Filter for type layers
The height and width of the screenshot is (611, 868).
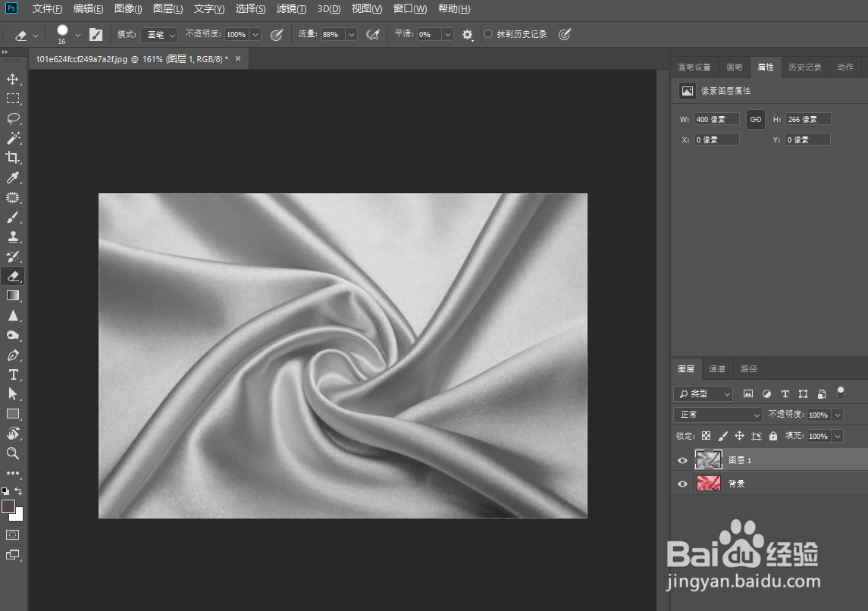coord(785,393)
